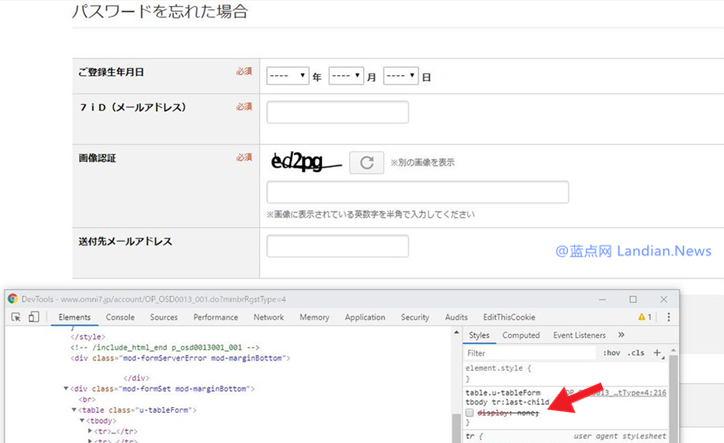Collapse the table u-tableForm node

point(76,410)
